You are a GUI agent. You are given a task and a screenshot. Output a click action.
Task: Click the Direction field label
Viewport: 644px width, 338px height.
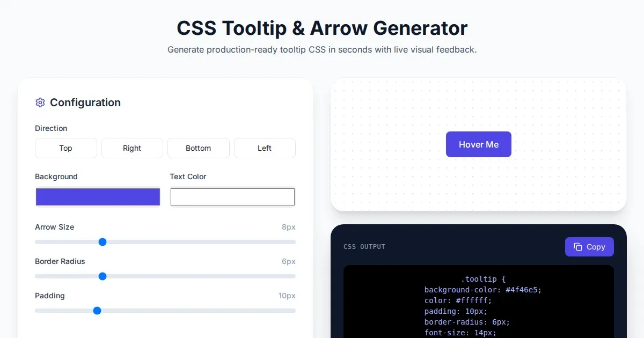tap(51, 128)
